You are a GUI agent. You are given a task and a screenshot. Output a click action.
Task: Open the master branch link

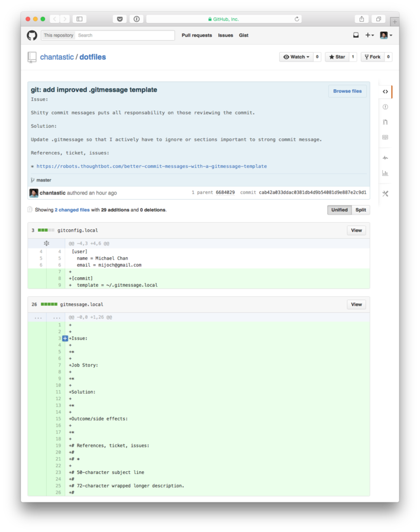click(44, 180)
